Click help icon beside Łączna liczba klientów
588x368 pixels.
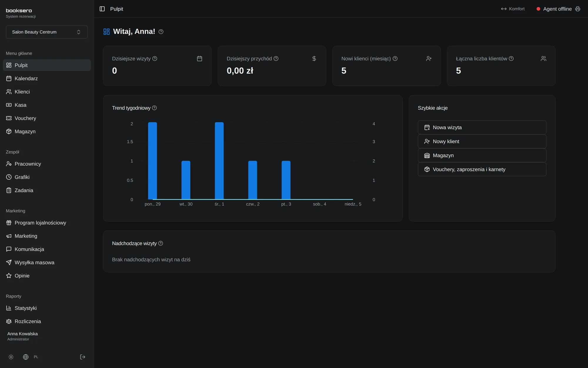point(511,59)
